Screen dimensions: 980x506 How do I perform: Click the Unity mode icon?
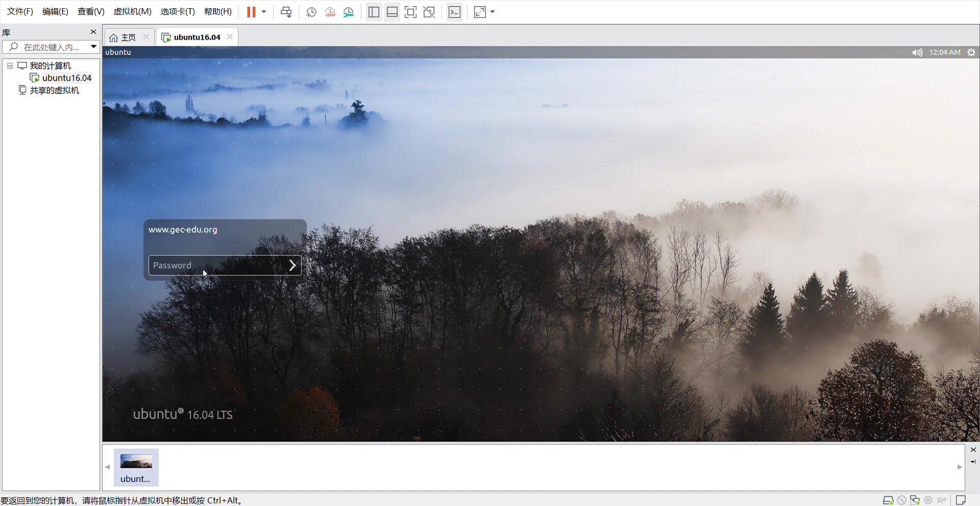click(429, 12)
